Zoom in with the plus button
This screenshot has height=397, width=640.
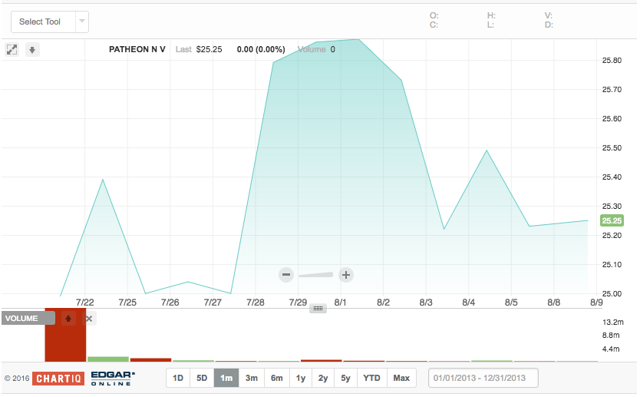pyautogui.click(x=346, y=275)
